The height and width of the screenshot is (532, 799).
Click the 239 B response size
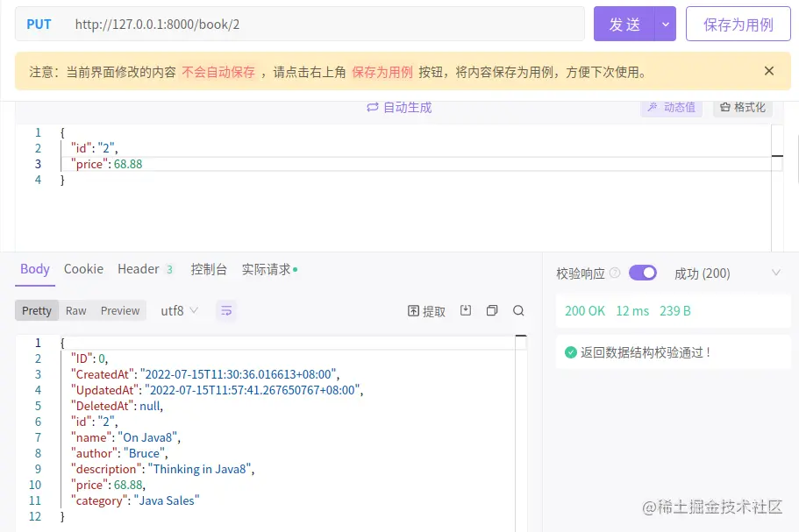(675, 310)
